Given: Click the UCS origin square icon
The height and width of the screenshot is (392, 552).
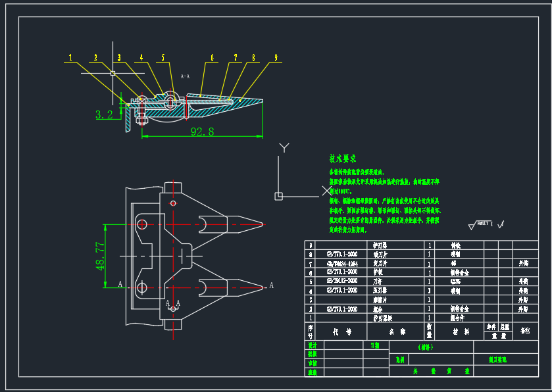Looking at the screenshot, I should click(278, 196).
